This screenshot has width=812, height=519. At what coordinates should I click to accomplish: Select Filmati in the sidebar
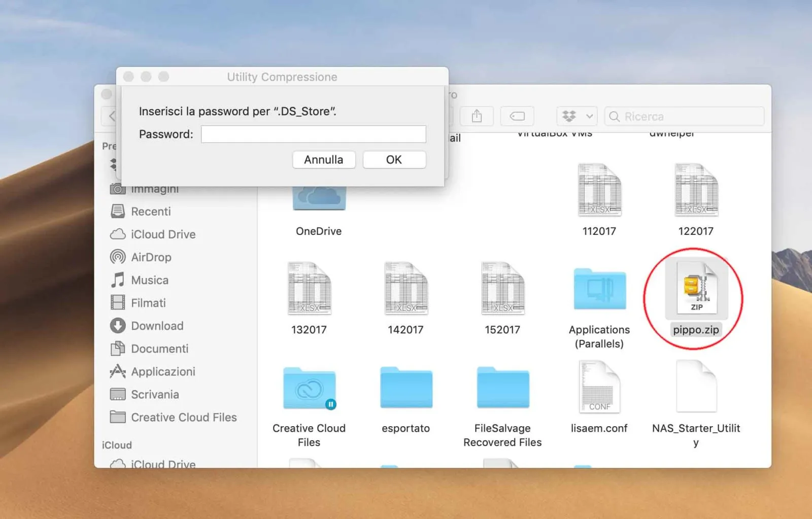click(x=148, y=303)
